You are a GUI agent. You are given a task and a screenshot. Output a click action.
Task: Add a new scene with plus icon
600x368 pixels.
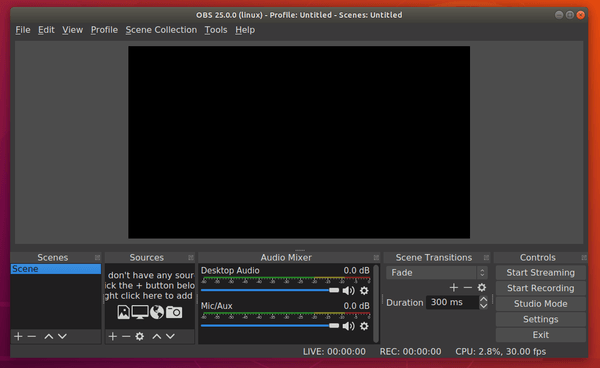click(18, 336)
